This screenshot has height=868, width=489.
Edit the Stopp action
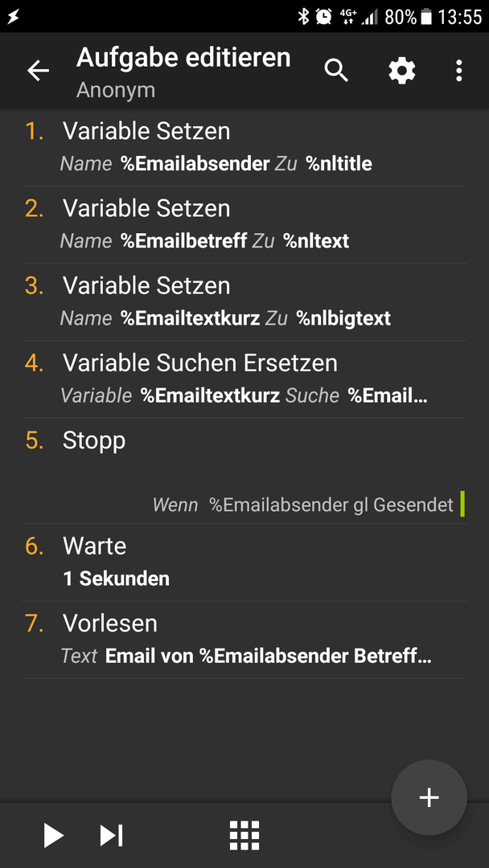pyautogui.click(x=244, y=470)
